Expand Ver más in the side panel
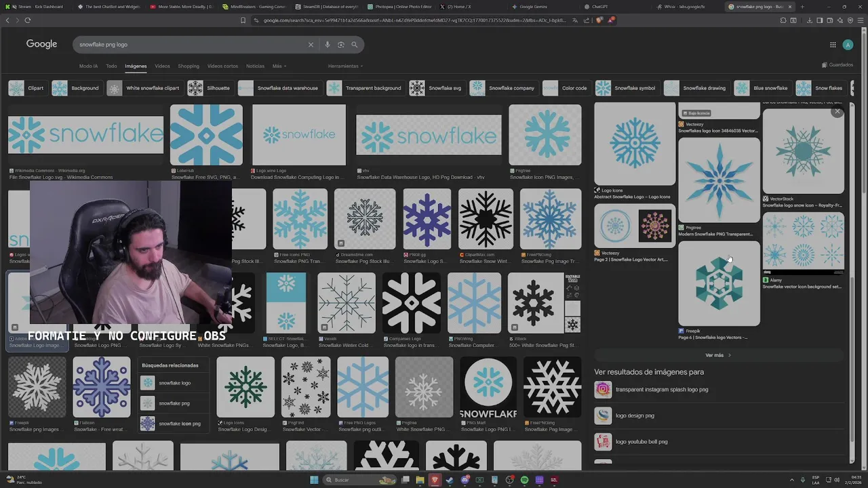The height and width of the screenshot is (488, 868). [717, 355]
